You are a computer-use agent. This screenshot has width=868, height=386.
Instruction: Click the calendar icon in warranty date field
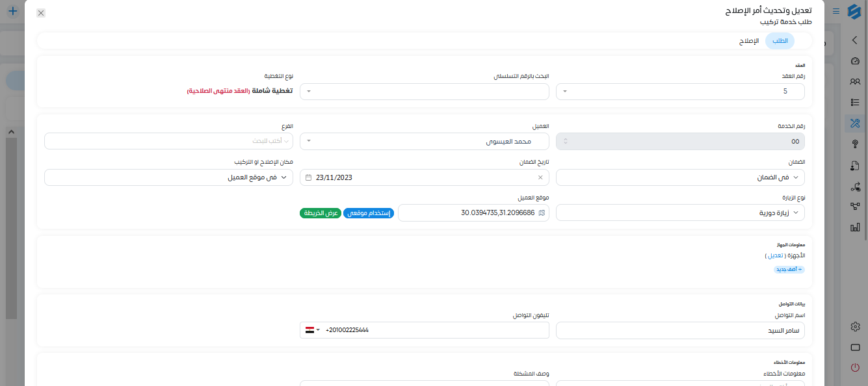click(x=309, y=177)
